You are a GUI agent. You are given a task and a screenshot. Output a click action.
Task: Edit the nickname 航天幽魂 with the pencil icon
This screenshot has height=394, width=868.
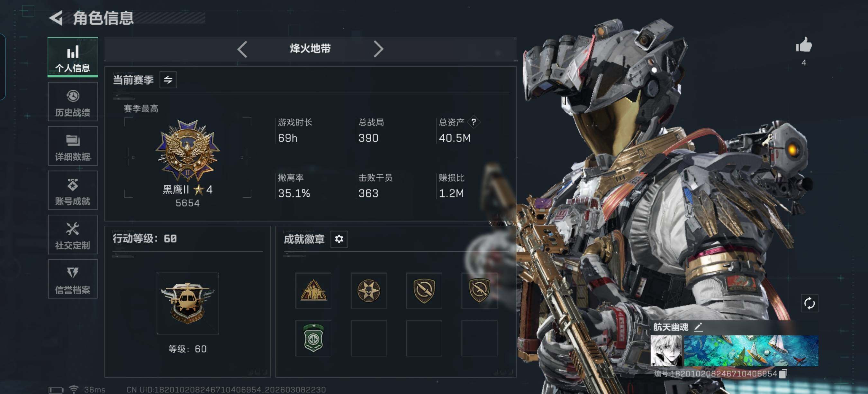698,326
